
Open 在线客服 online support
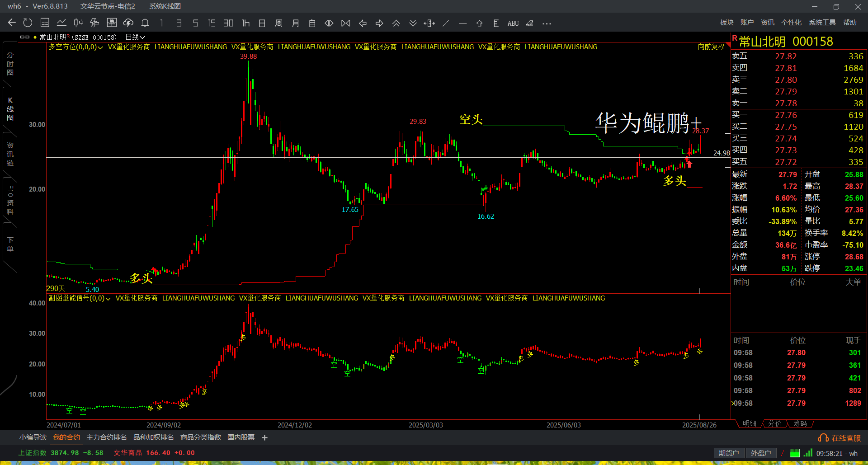tap(840, 438)
